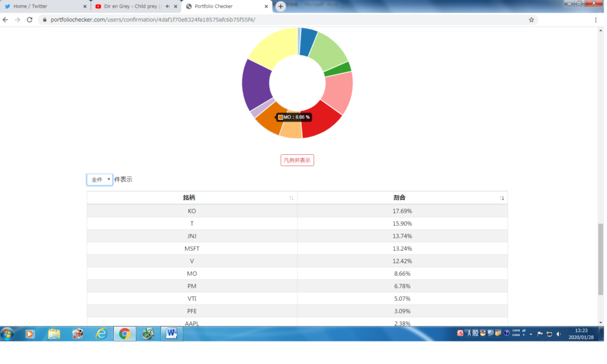This screenshot has width=607, height=364.
Task: Sort table by 割合 column
Action: point(402,197)
